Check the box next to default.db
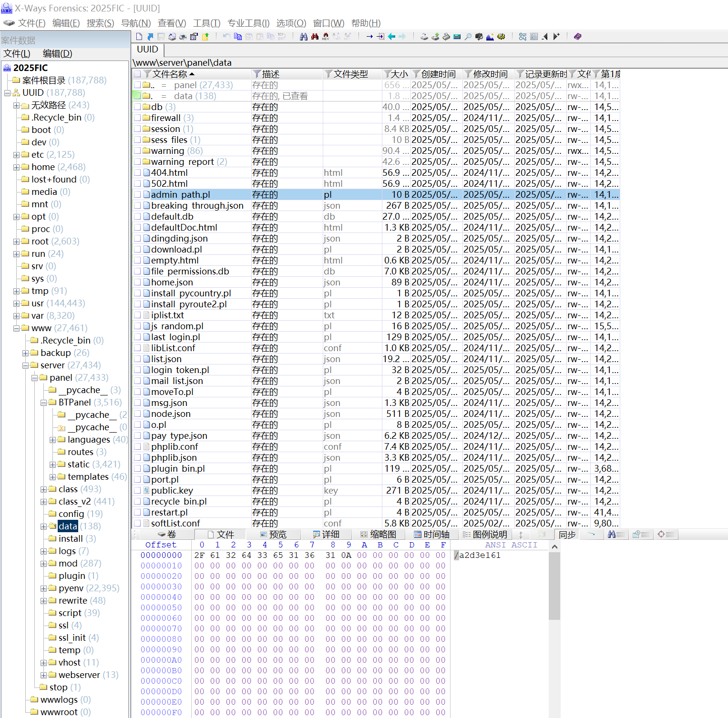 (x=137, y=216)
